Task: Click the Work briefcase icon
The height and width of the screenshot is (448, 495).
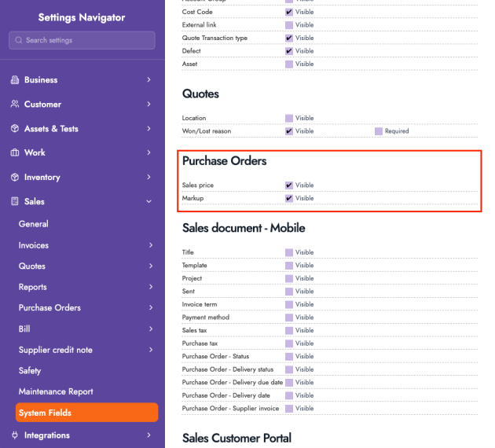Action: point(15,153)
